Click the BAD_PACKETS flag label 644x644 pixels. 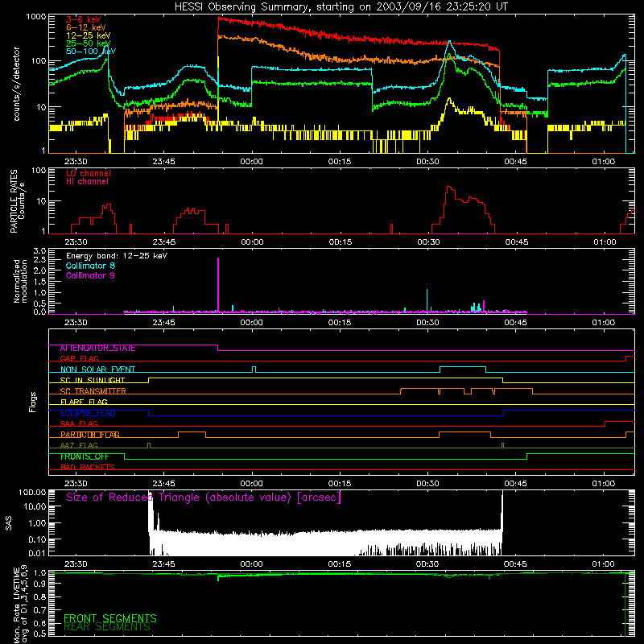(88, 468)
